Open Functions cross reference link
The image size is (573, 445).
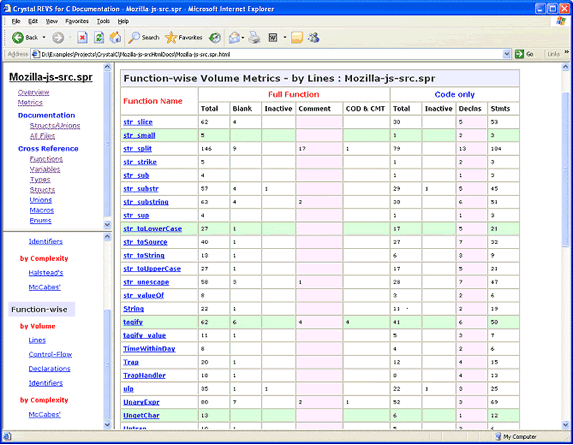coord(46,159)
